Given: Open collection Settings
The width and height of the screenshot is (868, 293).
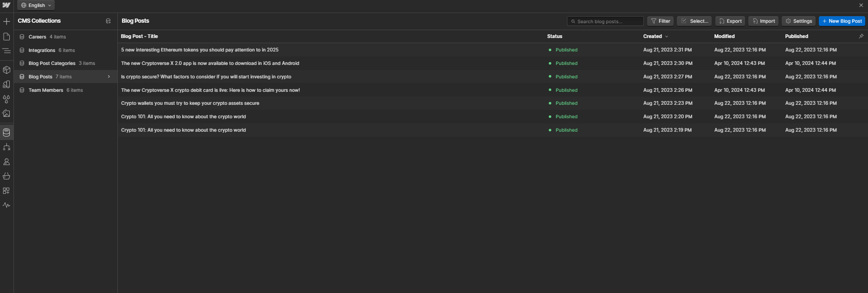Looking at the screenshot, I should click(x=798, y=21).
